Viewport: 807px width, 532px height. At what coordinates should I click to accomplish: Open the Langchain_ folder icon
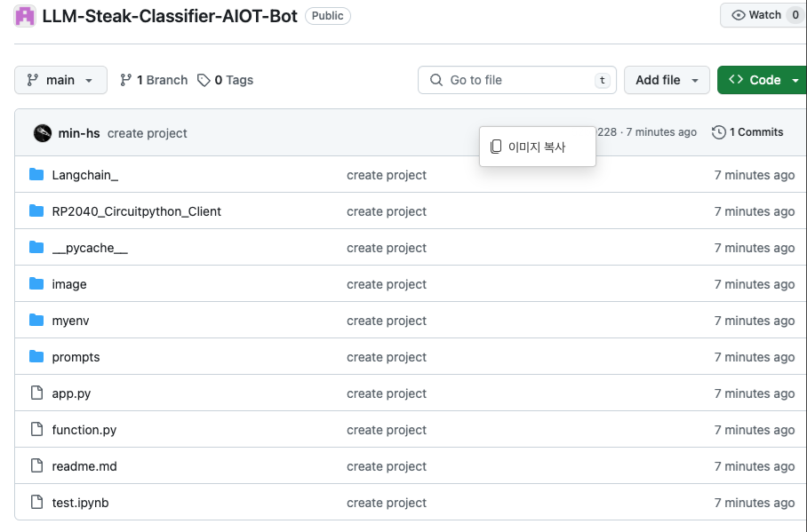point(36,174)
